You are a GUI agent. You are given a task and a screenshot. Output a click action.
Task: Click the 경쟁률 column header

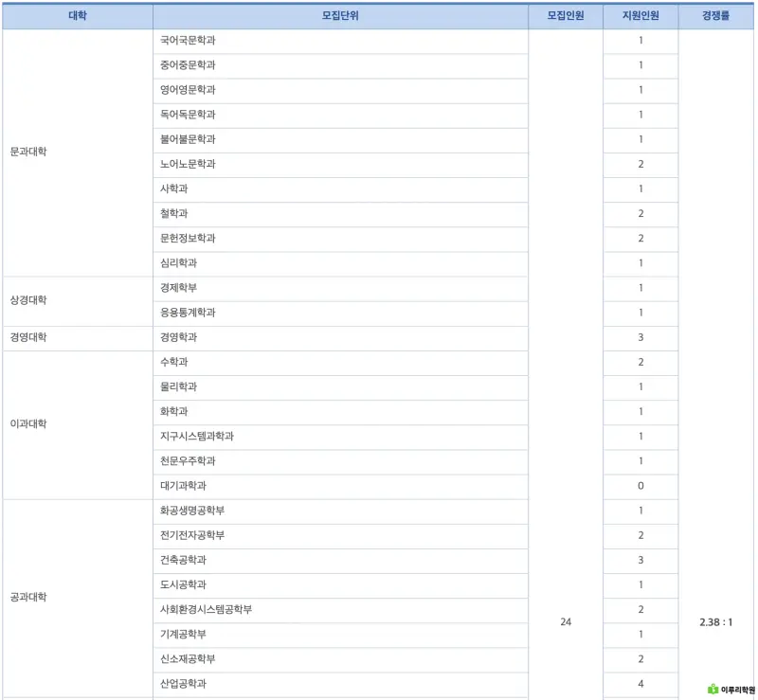click(x=716, y=16)
